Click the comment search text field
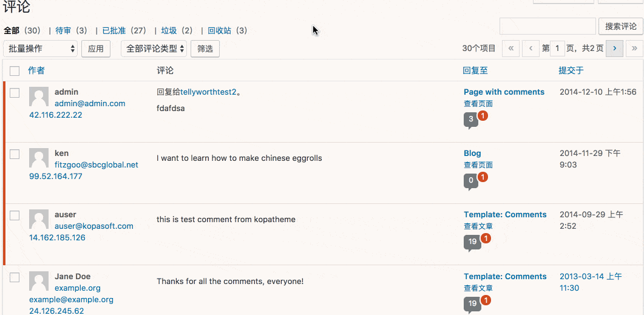The height and width of the screenshot is (315, 644). (547, 26)
